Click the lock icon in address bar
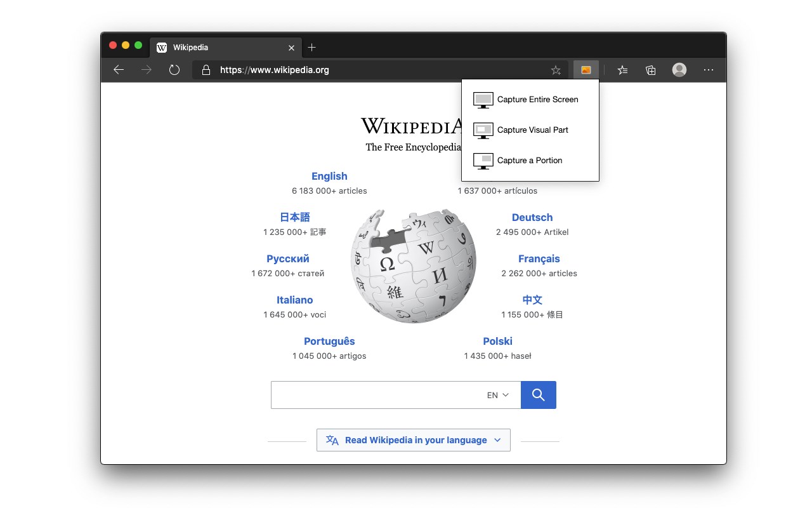Image resolution: width=812 pixels, height=508 pixels. click(206, 70)
